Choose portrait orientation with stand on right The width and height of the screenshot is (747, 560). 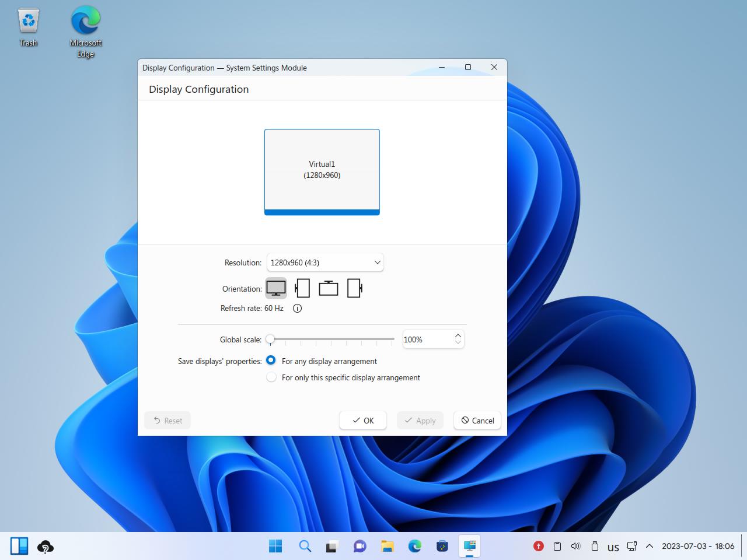point(355,288)
